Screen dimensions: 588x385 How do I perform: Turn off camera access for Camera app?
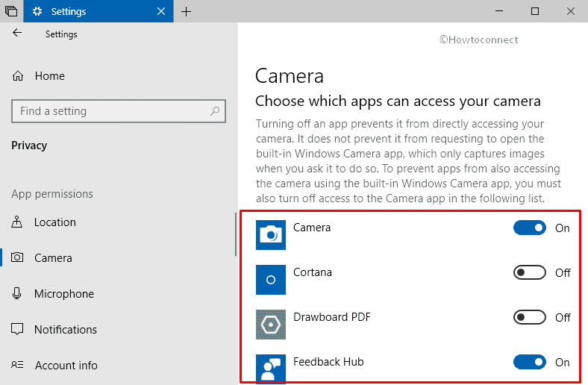(x=530, y=228)
